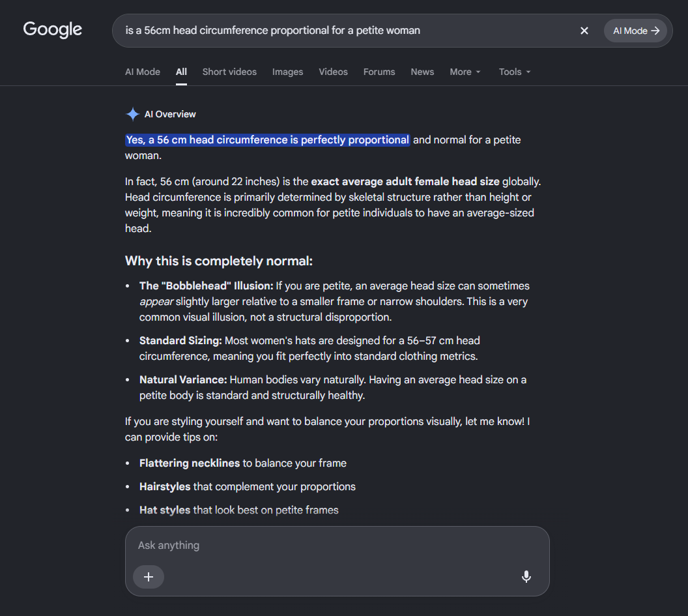Click the Google logo
This screenshot has height=616, width=688.
point(53,29)
